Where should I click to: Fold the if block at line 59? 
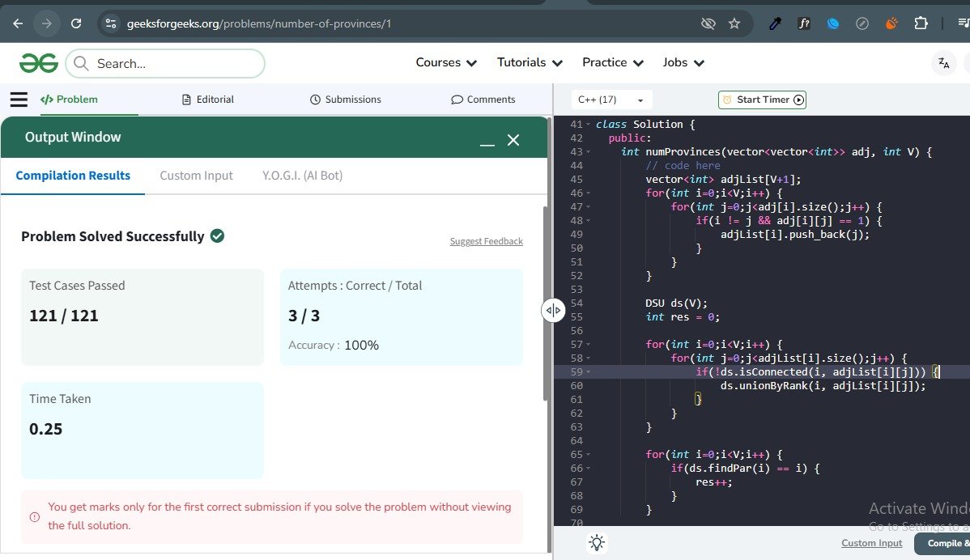click(x=589, y=371)
